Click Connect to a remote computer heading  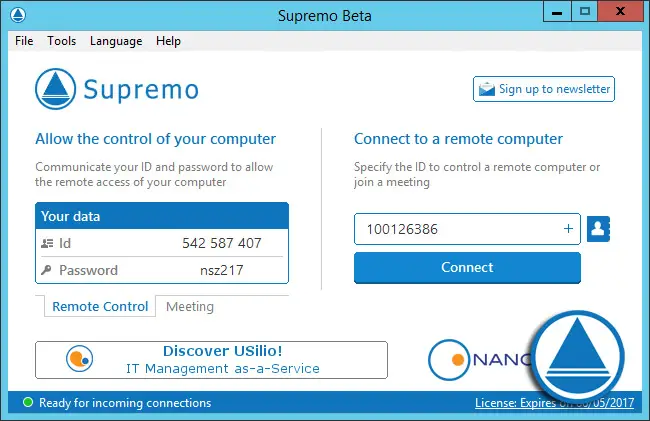458,139
